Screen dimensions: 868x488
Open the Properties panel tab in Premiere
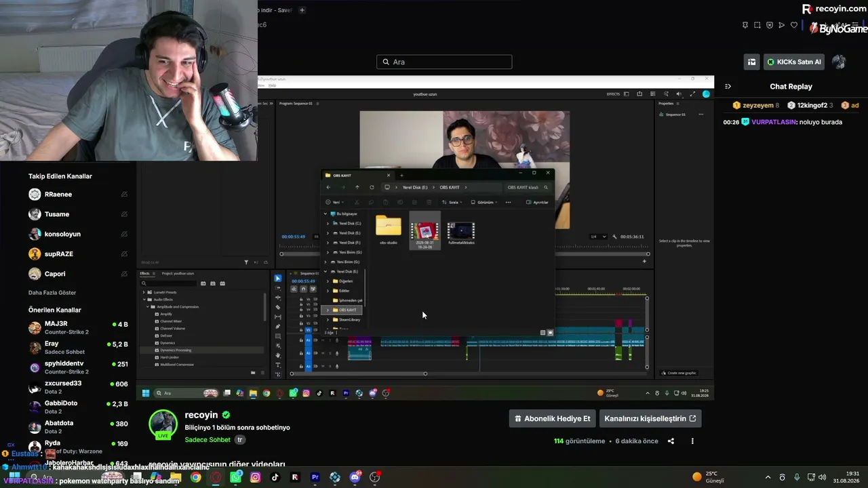(x=666, y=103)
